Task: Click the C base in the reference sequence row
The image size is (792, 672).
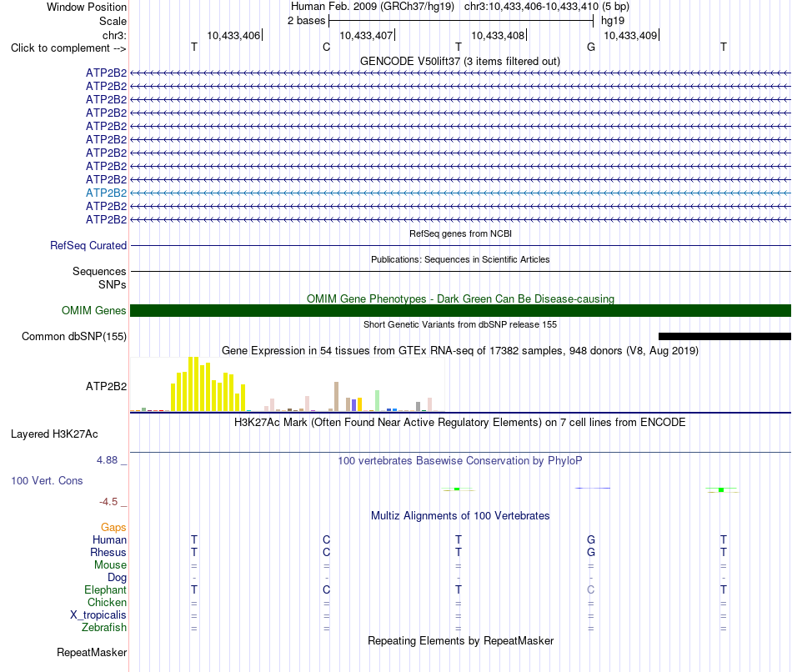Action: point(326,47)
